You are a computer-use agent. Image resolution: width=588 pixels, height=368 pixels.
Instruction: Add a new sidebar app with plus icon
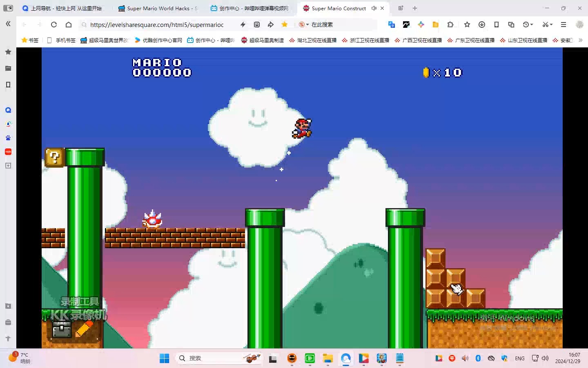coord(8,166)
